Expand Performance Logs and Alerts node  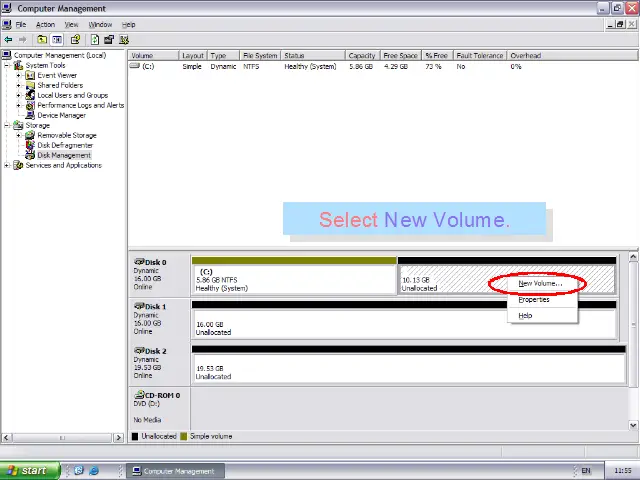click(x=18, y=105)
